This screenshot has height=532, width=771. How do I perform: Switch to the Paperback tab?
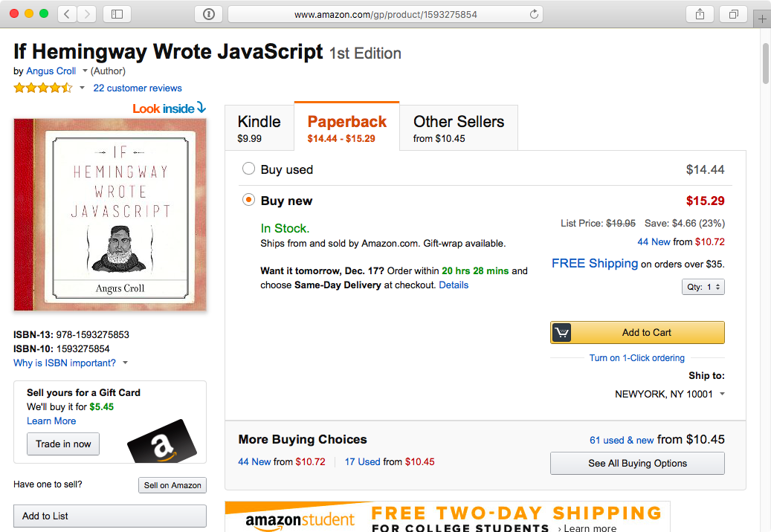click(x=346, y=127)
